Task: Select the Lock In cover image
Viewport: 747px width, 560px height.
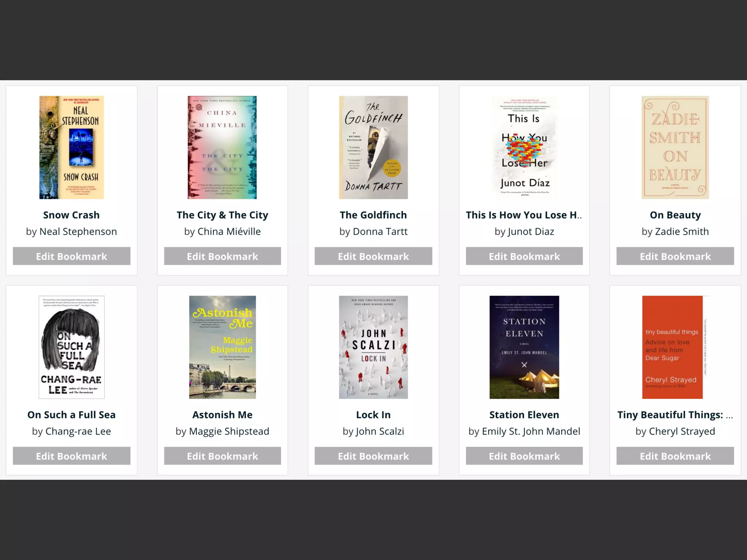Action: 373,347
